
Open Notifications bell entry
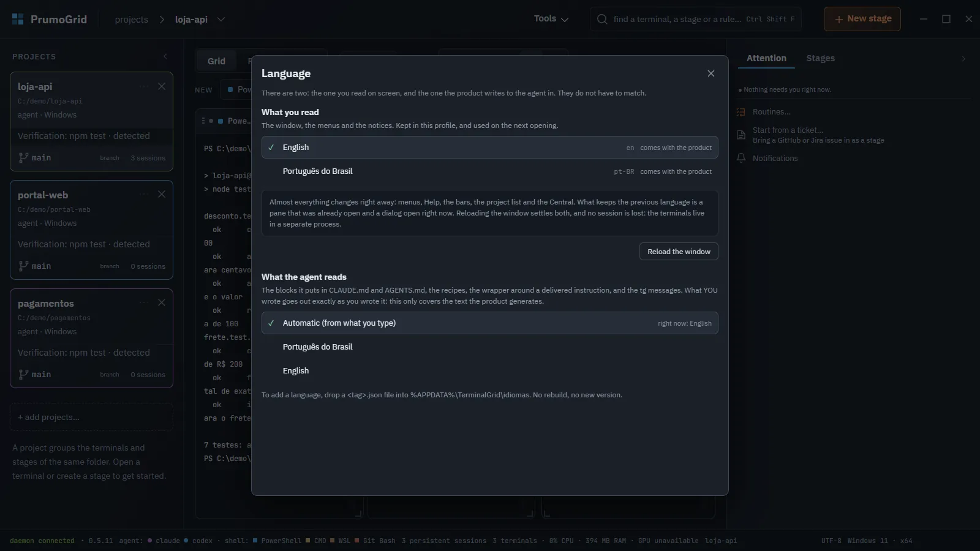coord(767,159)
